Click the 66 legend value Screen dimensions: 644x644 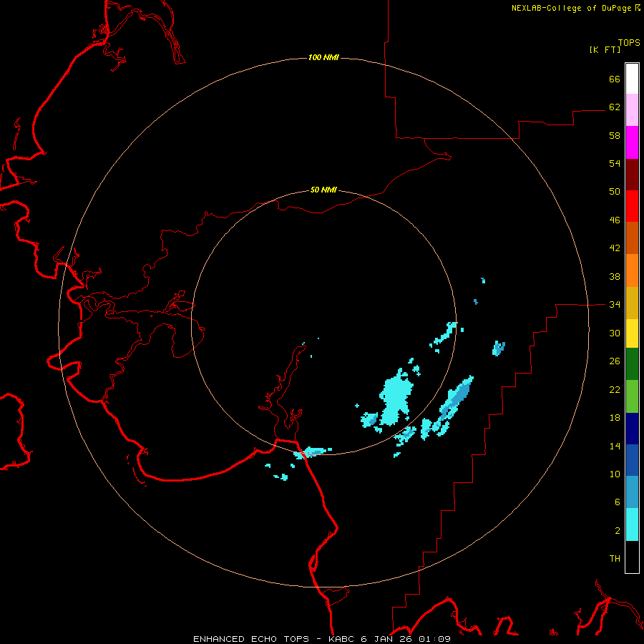click(x=615, y=79)
